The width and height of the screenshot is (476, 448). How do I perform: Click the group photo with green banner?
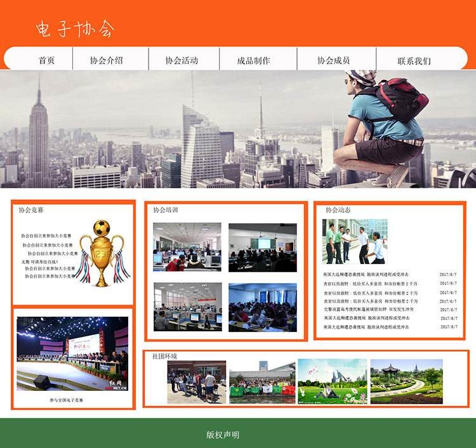coord(262,383)
